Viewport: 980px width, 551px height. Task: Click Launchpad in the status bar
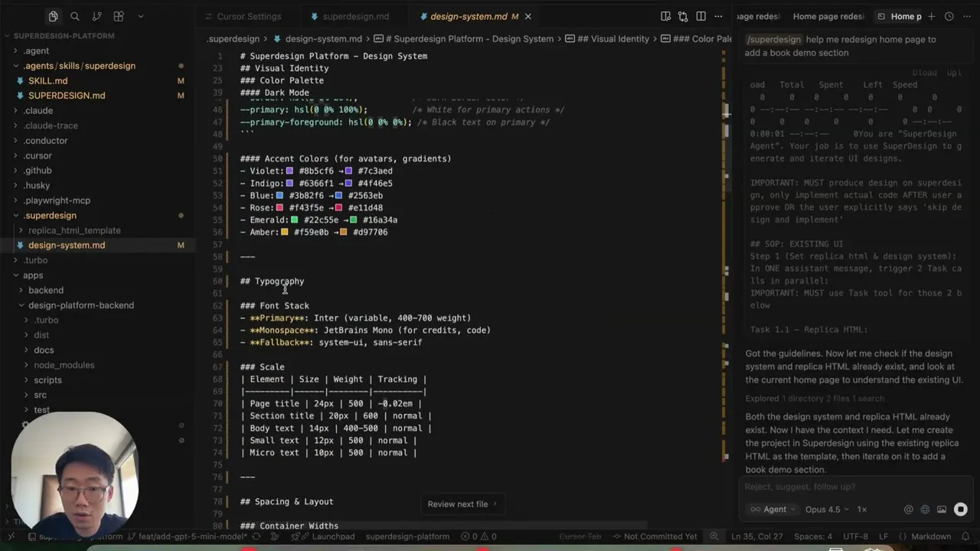tap(327, 536)
